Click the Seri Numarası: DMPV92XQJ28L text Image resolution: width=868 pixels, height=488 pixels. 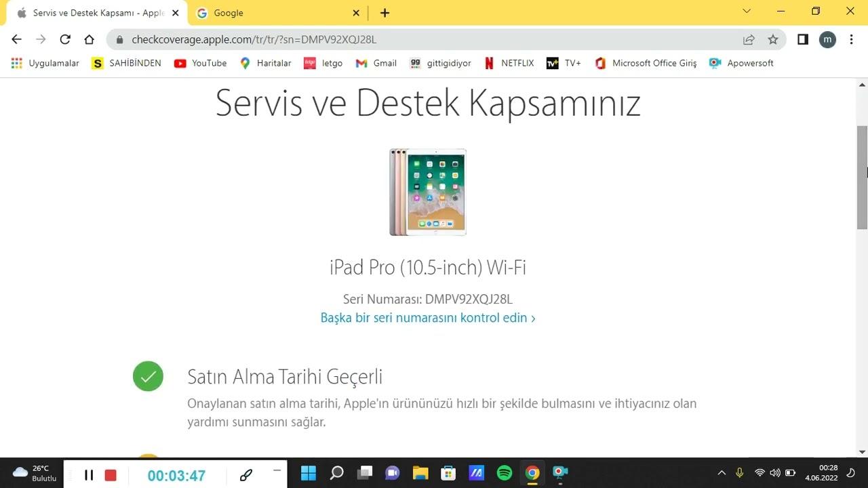pyautogui.click(x=428, y=299)
